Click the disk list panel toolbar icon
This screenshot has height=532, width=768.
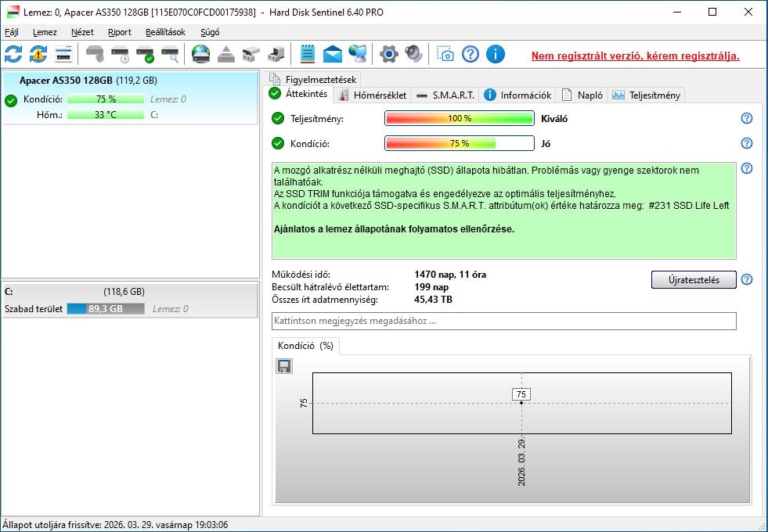[x=63, y=54]
